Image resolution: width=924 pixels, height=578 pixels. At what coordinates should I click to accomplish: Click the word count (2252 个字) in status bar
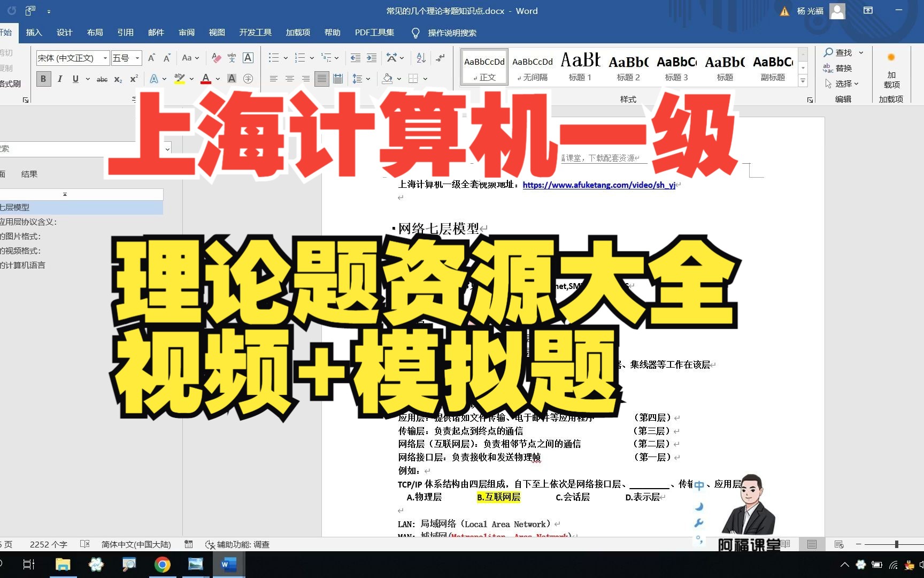[x=48, y=544]
